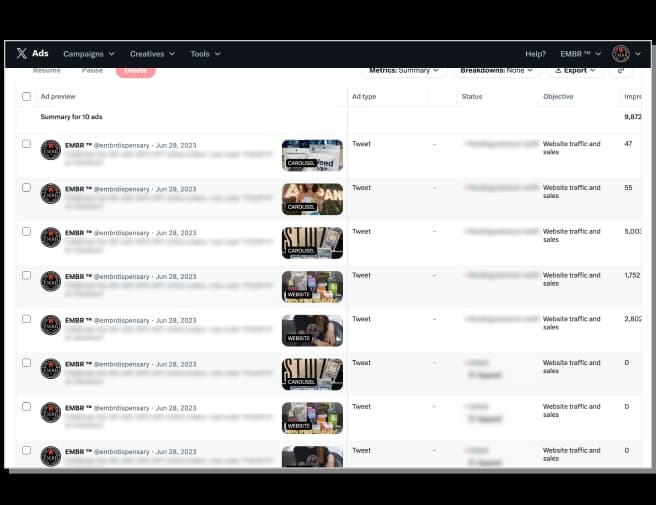The width and height of the screenshot is (656, 505).
Task: Check the sixth ad row checkbox
Action: [x=26, y=363]
